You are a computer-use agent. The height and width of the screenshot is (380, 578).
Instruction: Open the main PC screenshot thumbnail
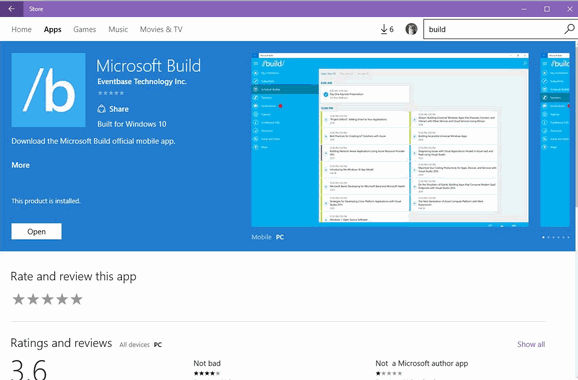390,140
